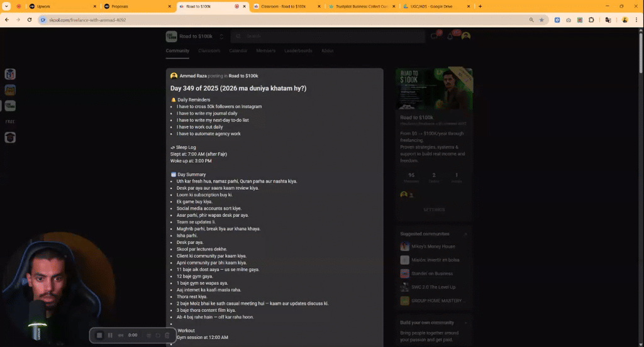Screen dimensions: 644x347
Task: Expand community switcher arrows beside Road to $100k
Action: click(221, 36)
